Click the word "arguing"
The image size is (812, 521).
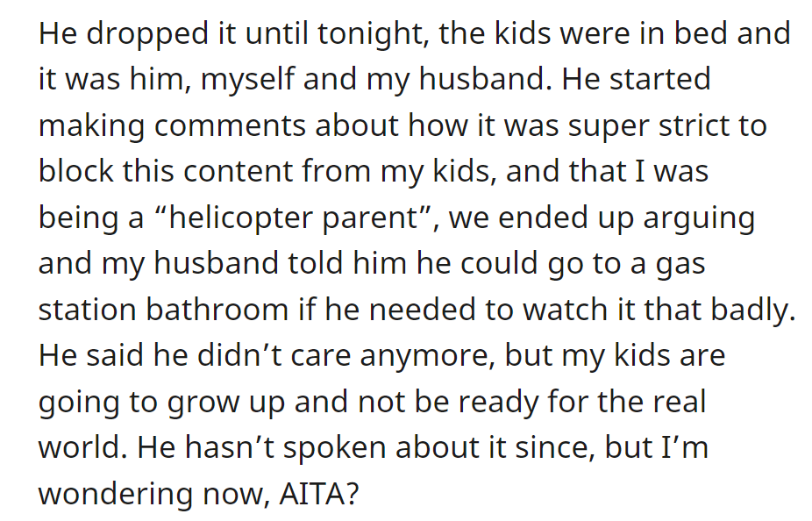[x=699, y=219]
